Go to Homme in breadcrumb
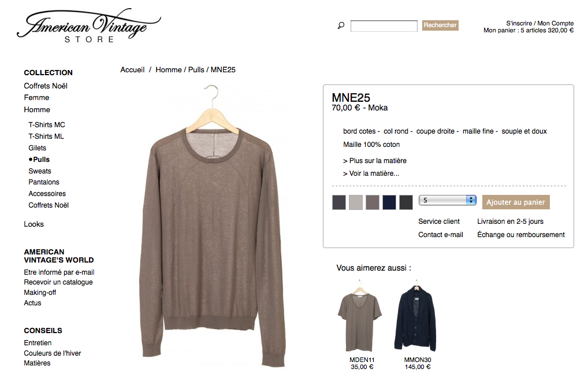 (x=169, y=70)
